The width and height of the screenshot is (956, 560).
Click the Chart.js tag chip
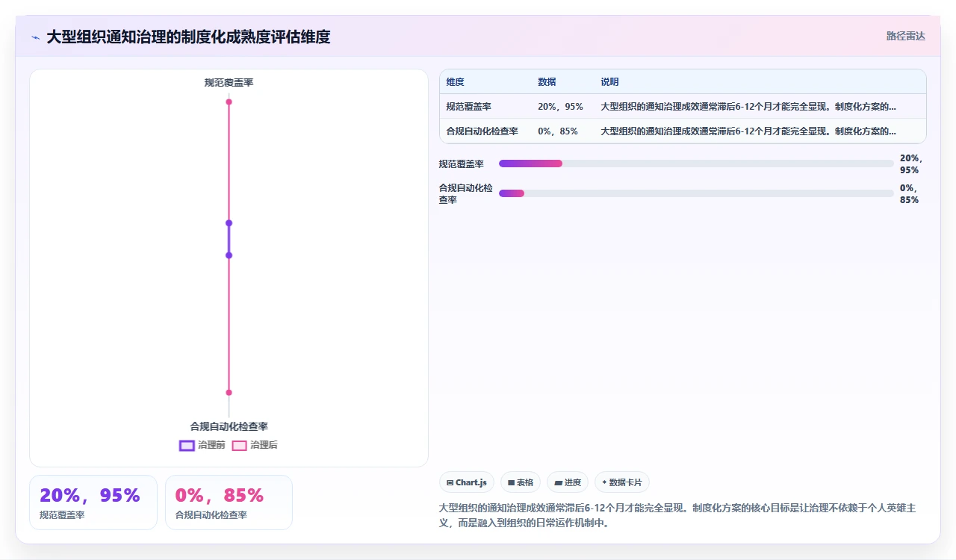tap(467, 482)
